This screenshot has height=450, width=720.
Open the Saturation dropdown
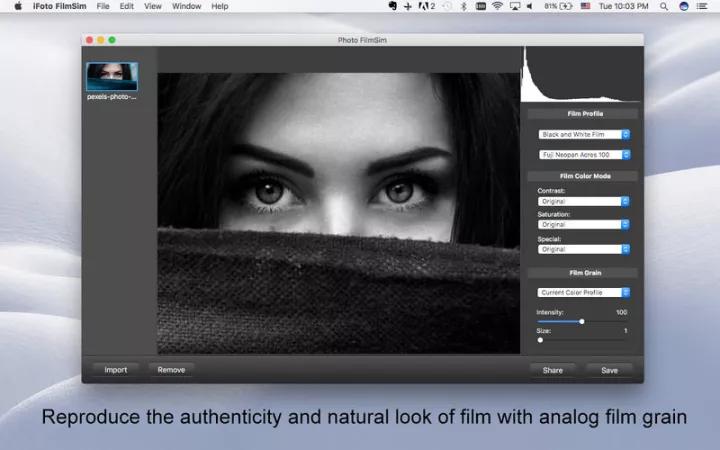[583, 225]
